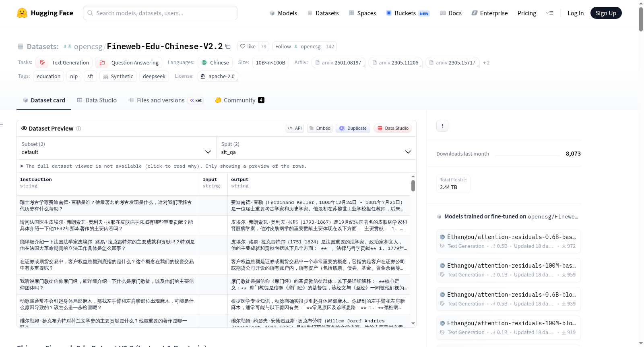Click the Log In link
Viewport: 644px width, 347px height.
point(575,13)
